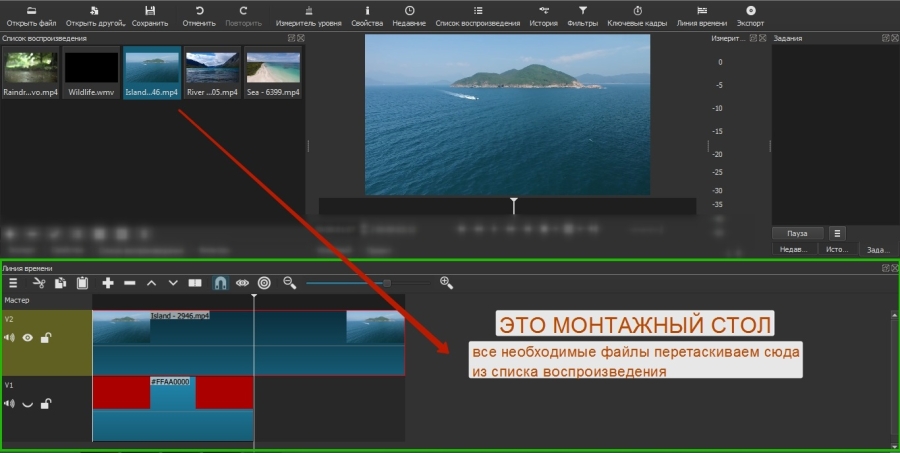
Task: Remove clip with the minus icon
Action: click(129, 283)
